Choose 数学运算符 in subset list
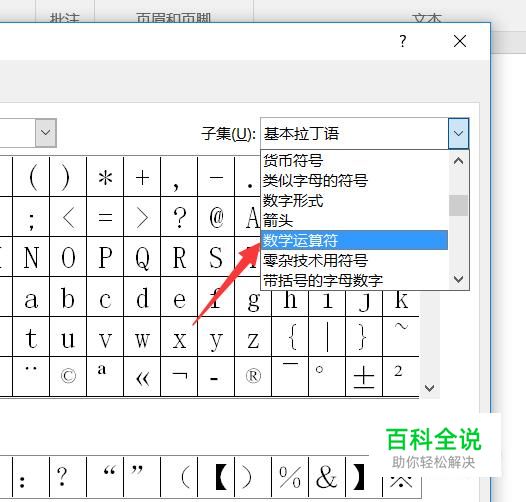Image resolution: width=526 pixels, height=502 pixels. [x=354, y=240]
